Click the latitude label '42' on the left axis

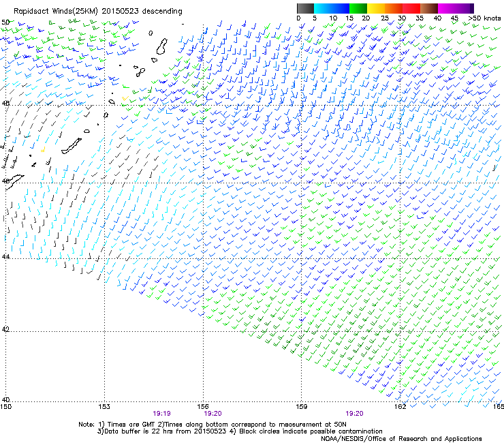point(5,329)
